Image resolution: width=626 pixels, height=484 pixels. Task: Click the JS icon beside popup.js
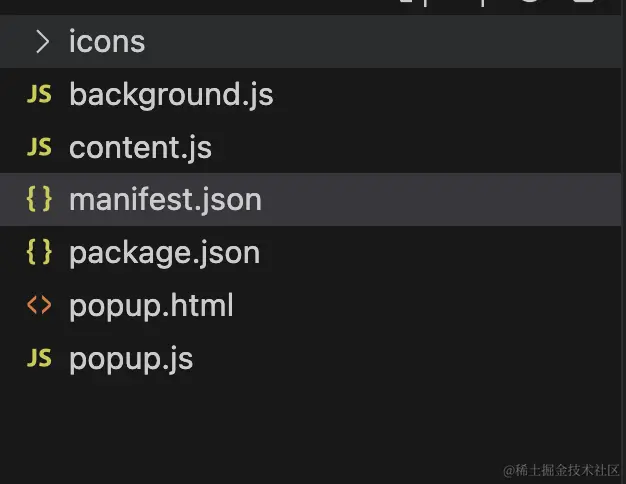click(39, 358)
